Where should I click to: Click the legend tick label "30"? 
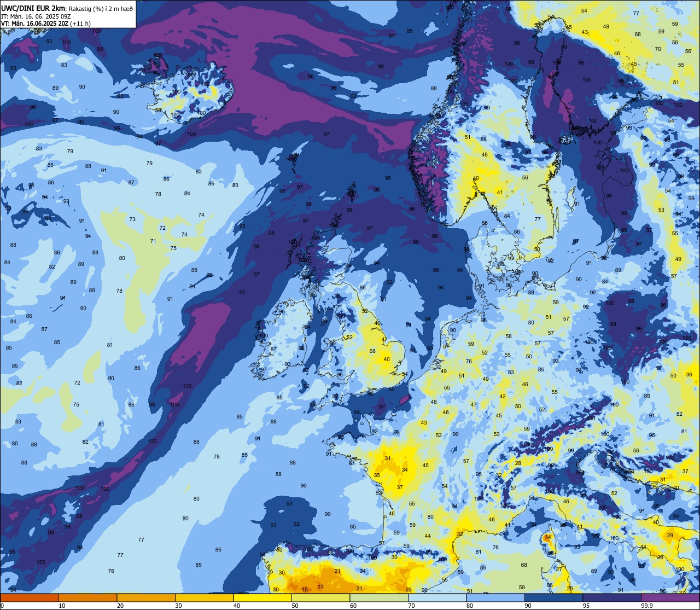click(178, 606)
